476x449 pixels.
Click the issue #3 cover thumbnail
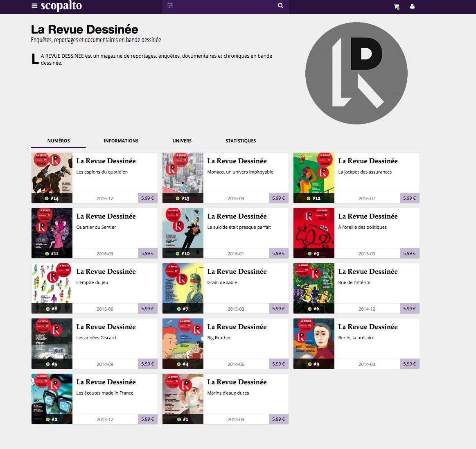(314, 343)
